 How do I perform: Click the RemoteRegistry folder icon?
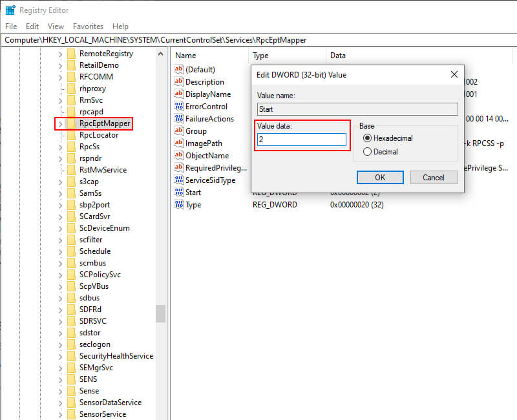coord(71,54)
